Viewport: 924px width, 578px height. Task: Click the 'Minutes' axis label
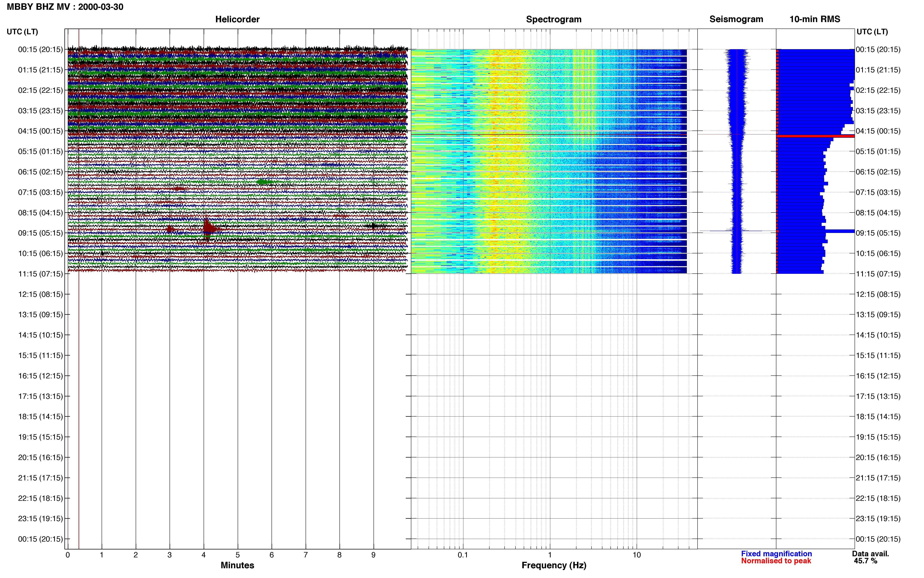tap(237, 565)
